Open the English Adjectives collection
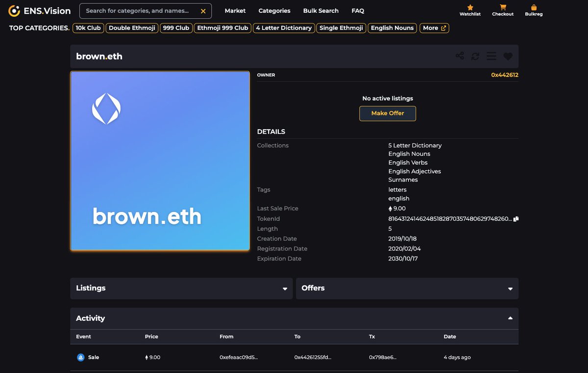The height and width of the screenshot is (373, 588). point(415,171)
